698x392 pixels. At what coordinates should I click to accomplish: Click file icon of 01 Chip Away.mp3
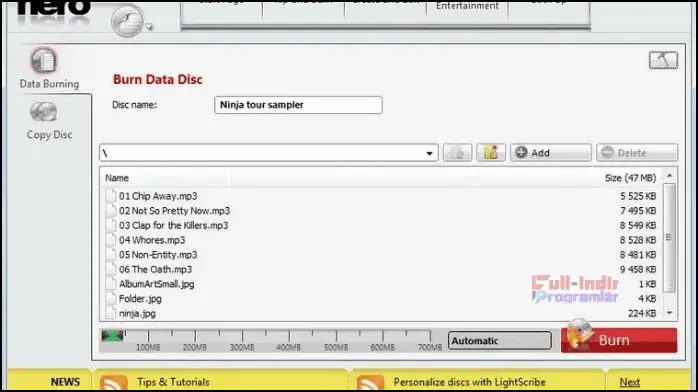110,196
